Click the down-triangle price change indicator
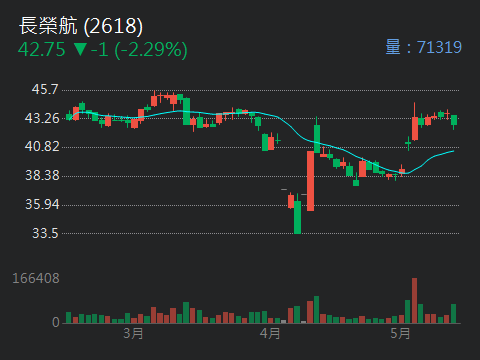The height and width of the screenshot is (360, 480). point(80,50)
